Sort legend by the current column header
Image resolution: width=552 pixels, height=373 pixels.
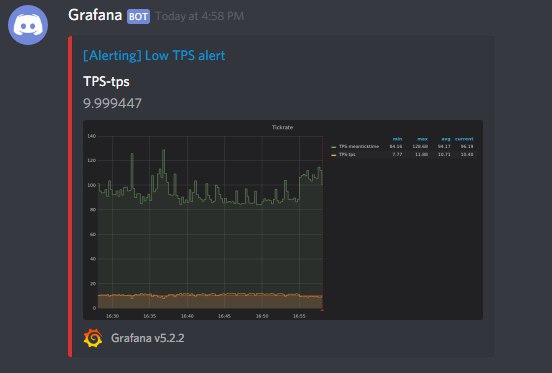click(464, 139)
